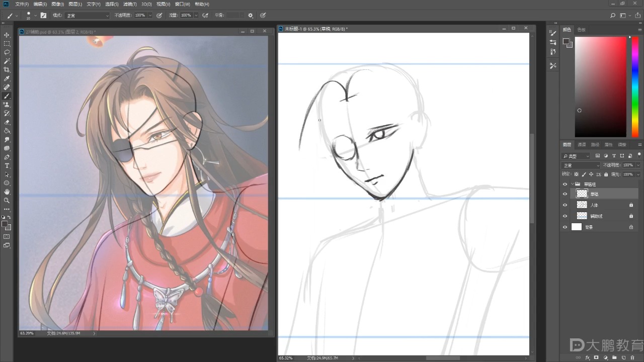The height and width of the screenshot is (362, 644).
Task: Hide the 辅助线 layer
Action: coord(565,216)
